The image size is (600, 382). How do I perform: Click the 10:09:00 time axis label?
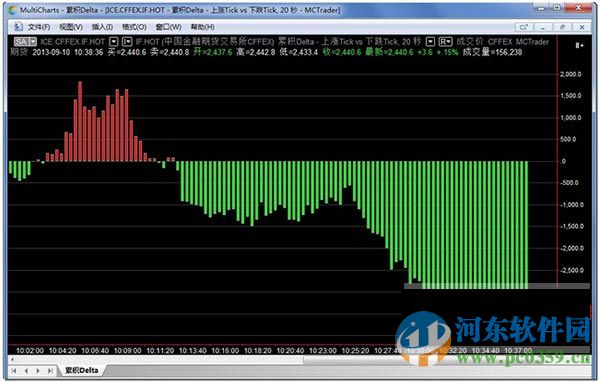pyautogui.click(x=127, y=350)
